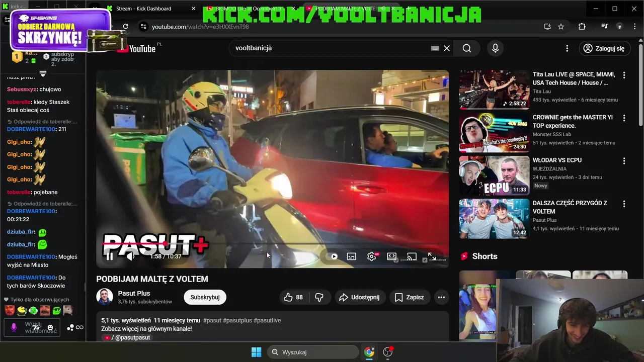Open Windows Start menu

click(x=256, y=352)
